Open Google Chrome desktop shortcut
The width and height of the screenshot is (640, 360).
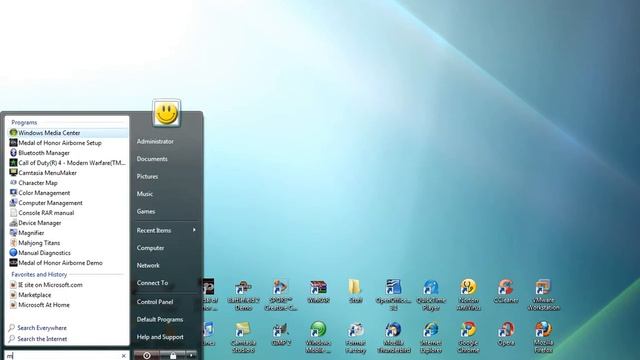tap(468, 337)
